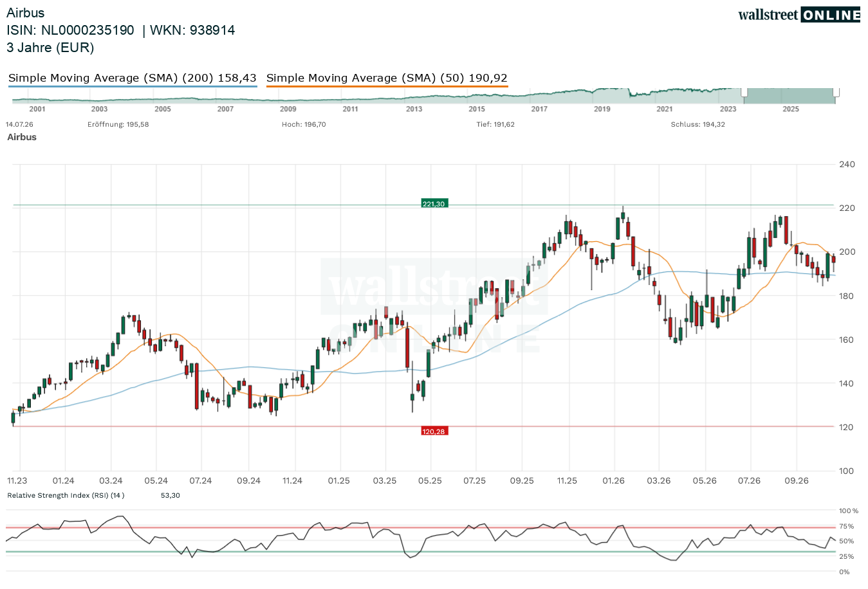The width and height of the screenshot is (868, 589).
Task: Click the RSI value 53,30
Action: (x=171, y=495)
